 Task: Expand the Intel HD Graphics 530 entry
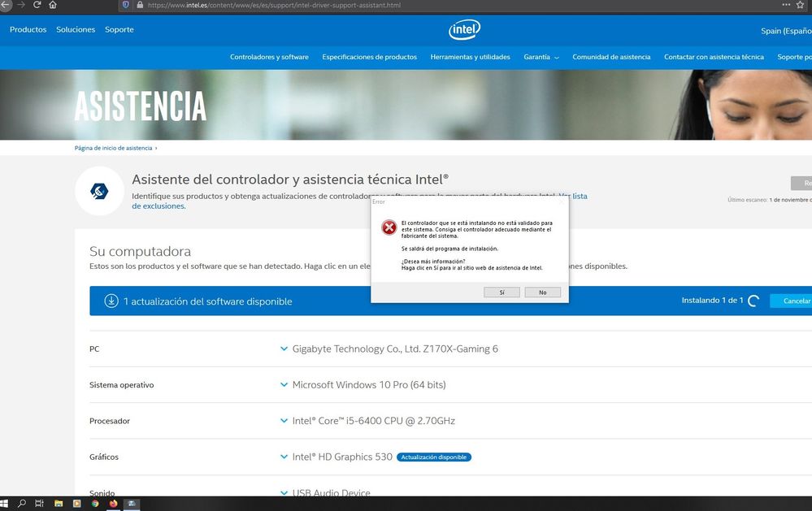[284, 457]
